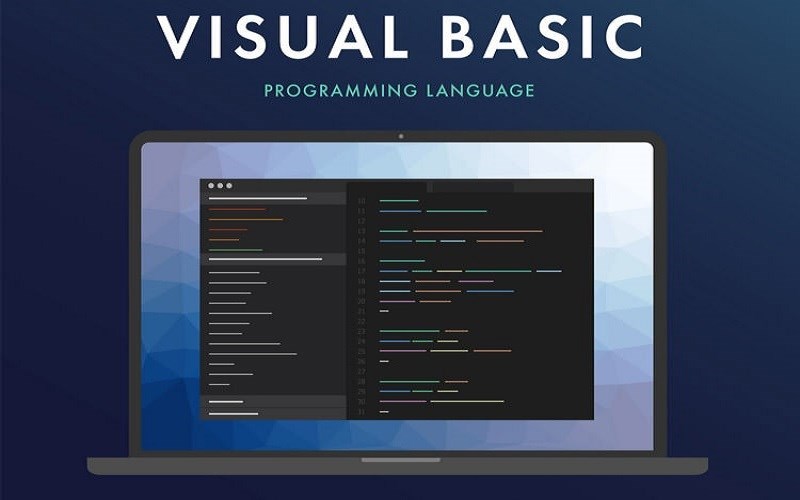Click the leftmost window control dot

[211, 186]
